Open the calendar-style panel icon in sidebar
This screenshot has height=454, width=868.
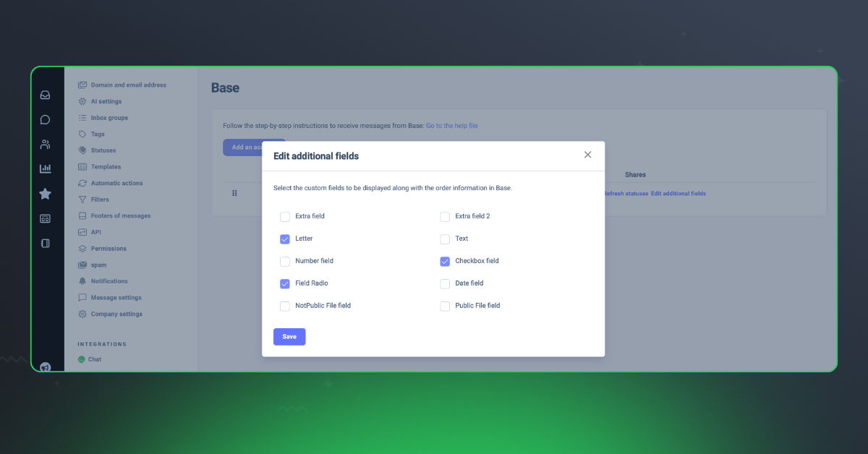(x=45, y=218)
